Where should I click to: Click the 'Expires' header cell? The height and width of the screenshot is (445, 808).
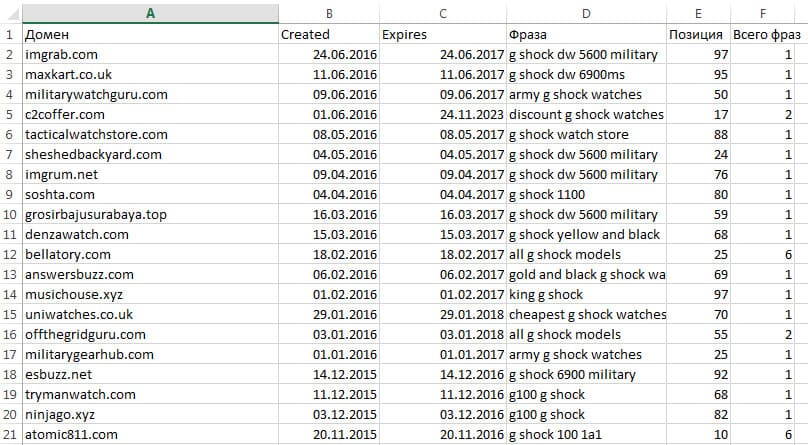tap(443, 35)
